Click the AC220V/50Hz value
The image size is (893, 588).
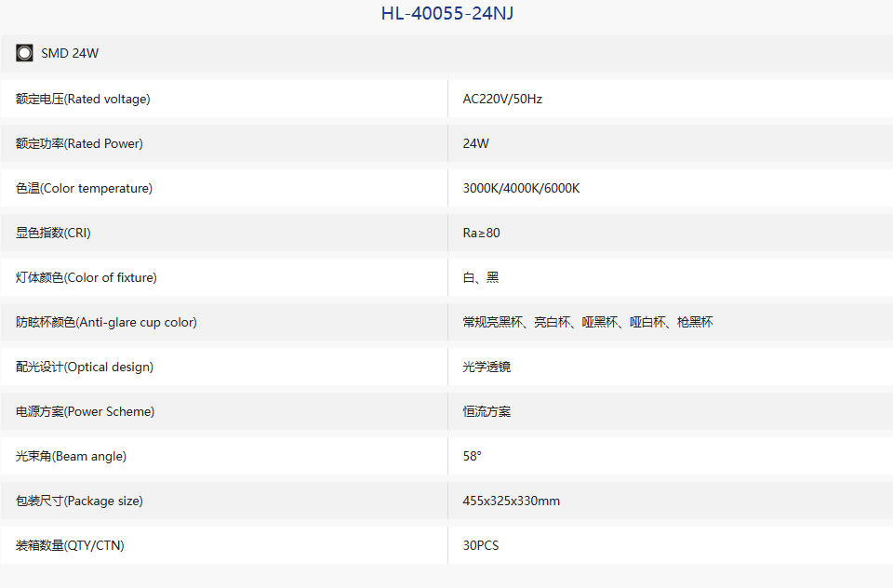[x=502, y=100]
